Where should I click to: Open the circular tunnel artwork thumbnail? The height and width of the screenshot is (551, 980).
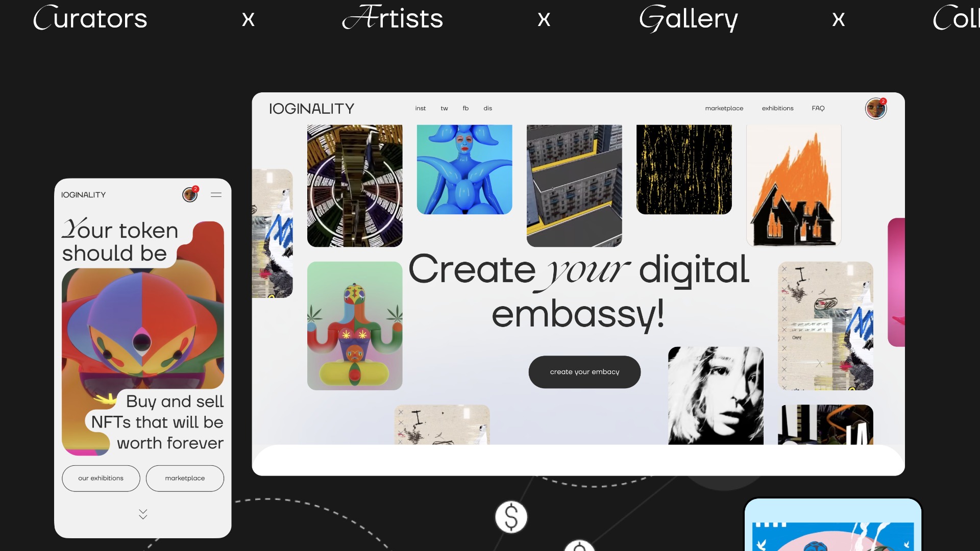point(355,186)
